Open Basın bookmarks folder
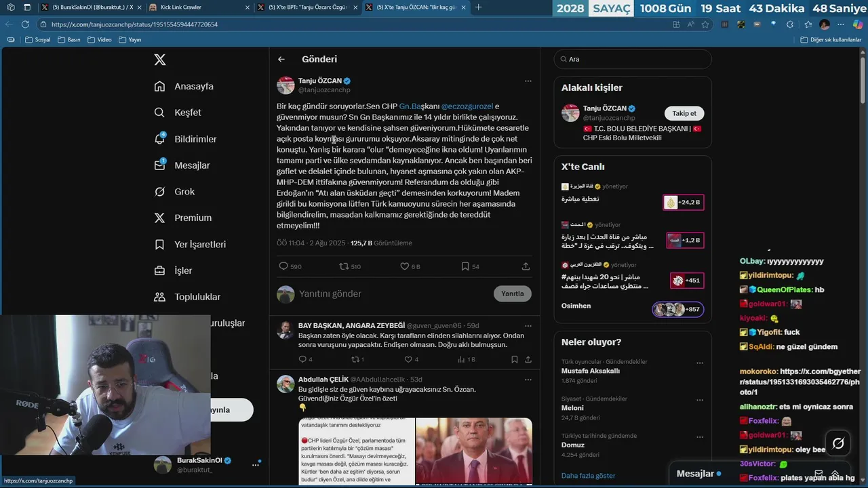The image size is (868, 488). (x=68, y=39)
